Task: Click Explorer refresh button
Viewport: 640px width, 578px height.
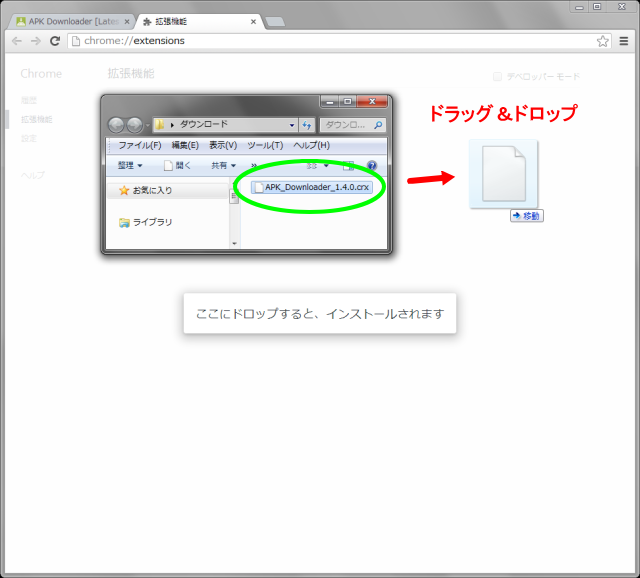Action: tap(307, 125)
